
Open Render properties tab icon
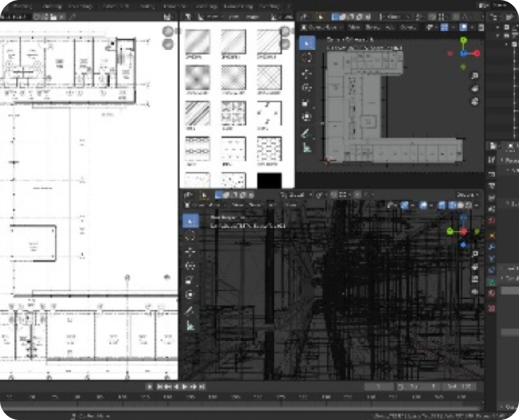click(x=492, y=174)
